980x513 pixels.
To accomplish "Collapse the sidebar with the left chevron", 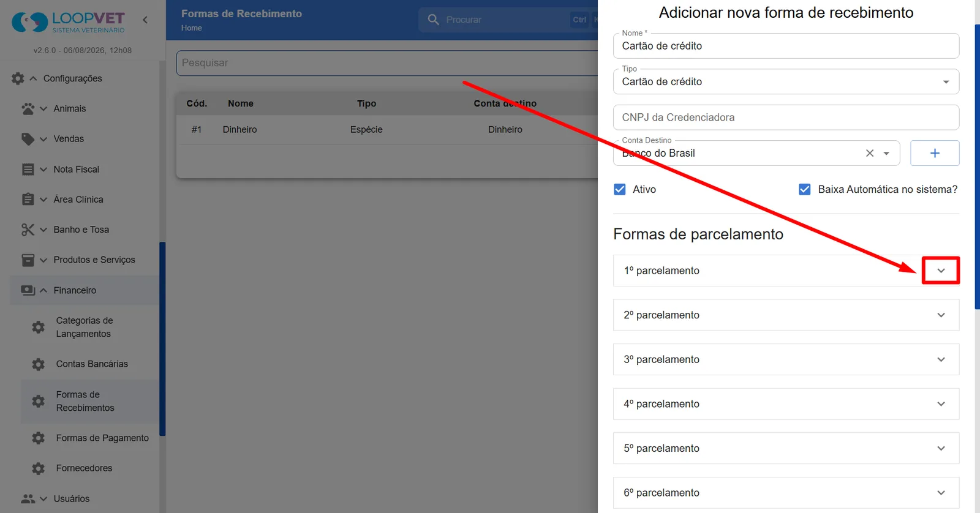I will tap(145, 20).
